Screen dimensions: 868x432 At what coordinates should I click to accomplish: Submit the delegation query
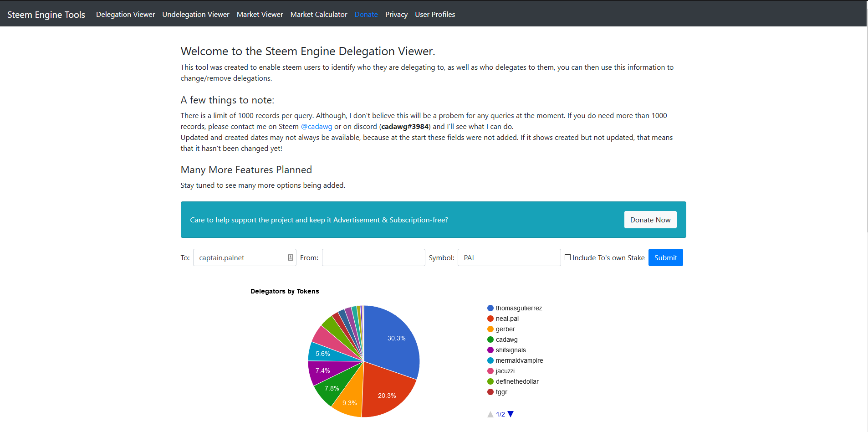(665, 257)
